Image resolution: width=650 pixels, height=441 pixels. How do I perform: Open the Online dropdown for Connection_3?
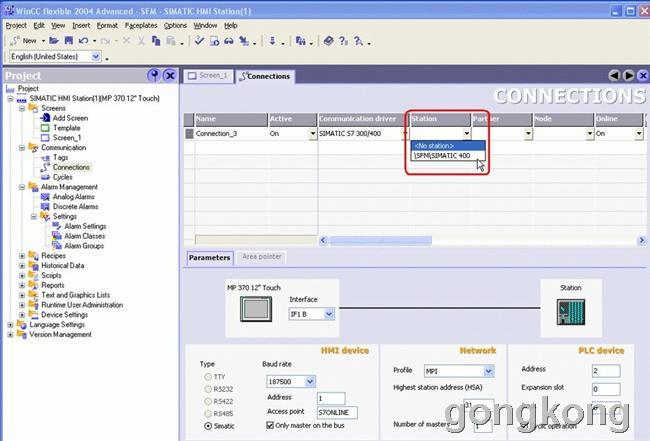click(638, 133)
